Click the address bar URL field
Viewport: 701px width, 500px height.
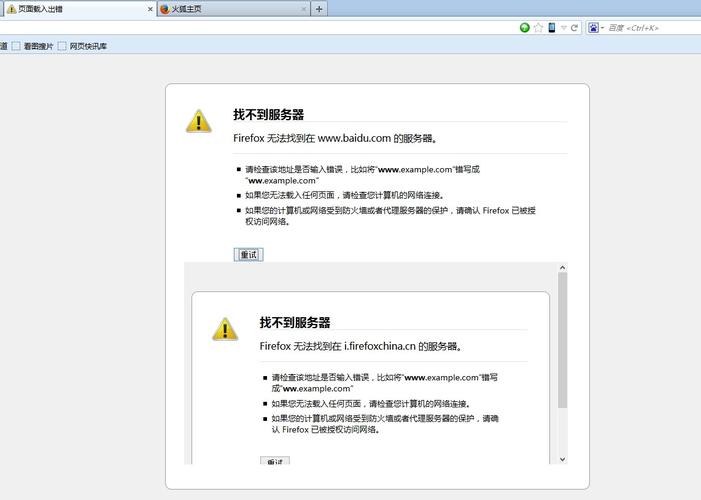[257, 28]
